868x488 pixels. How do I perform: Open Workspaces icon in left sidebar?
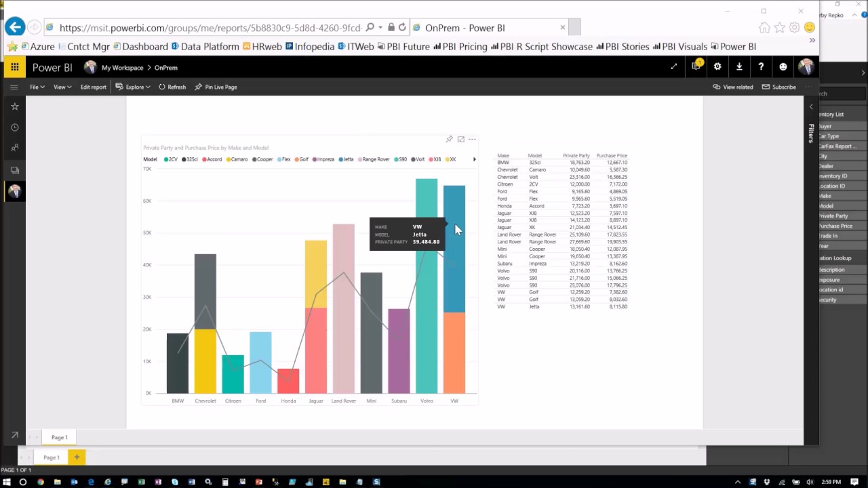pos(14,170)
